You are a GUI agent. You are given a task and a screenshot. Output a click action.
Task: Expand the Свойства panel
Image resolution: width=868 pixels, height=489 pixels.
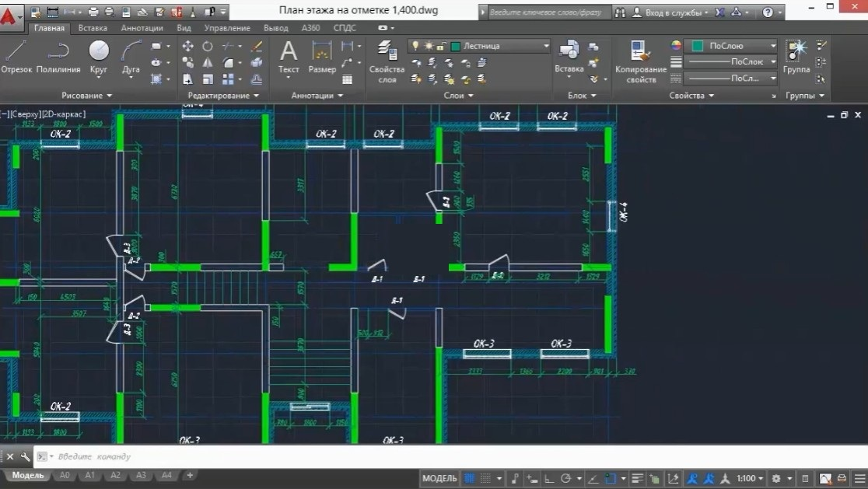pyautogui.click(x=691, y=95)
